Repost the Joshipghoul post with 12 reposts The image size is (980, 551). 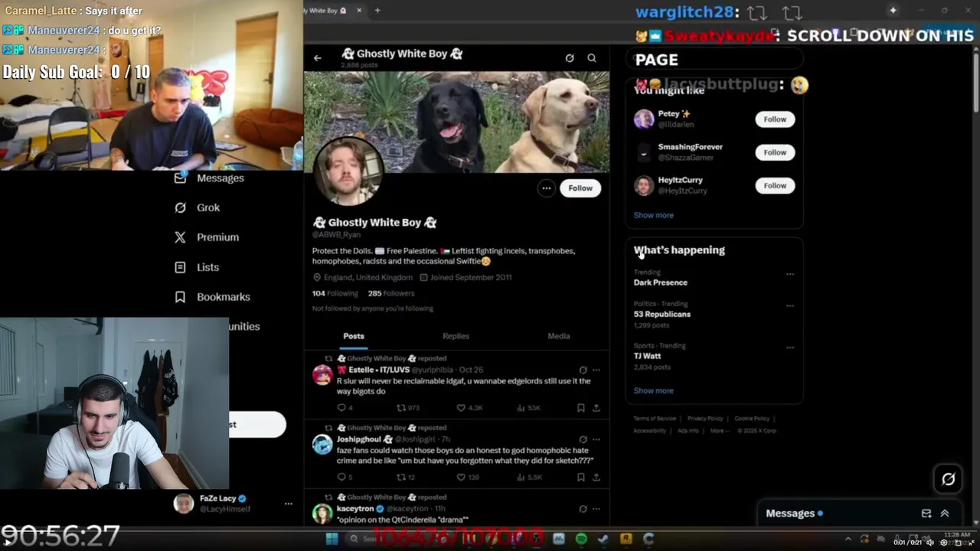(406, 478)
